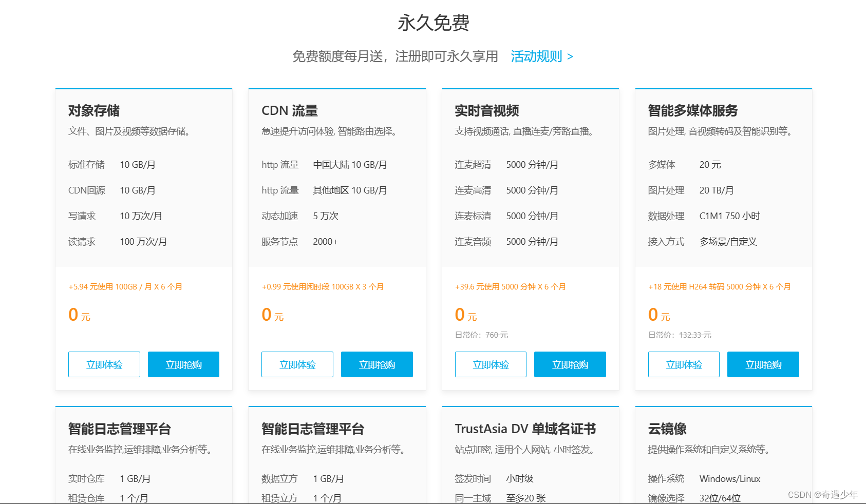866x504 pixels.
Task: Select the 智能多媒体服务 card title
Action: pos(693,110)
